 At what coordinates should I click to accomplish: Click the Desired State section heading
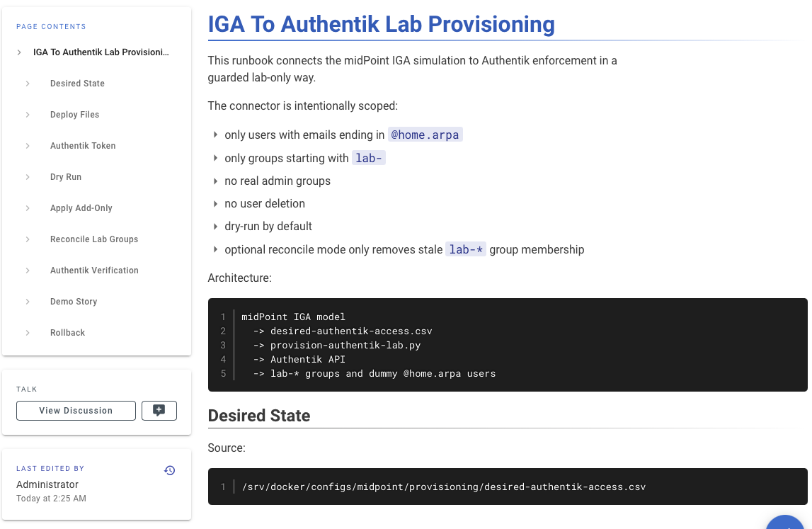[x=259, y=416]
